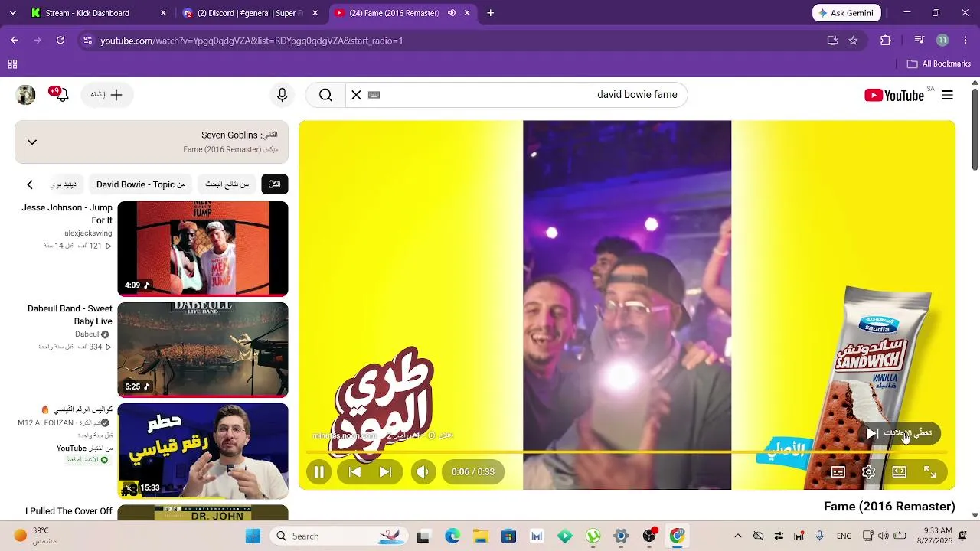Open the Jesse Johnson - Jump For It title
This screenshot has width=980, height=551.
tap(67, 214)
